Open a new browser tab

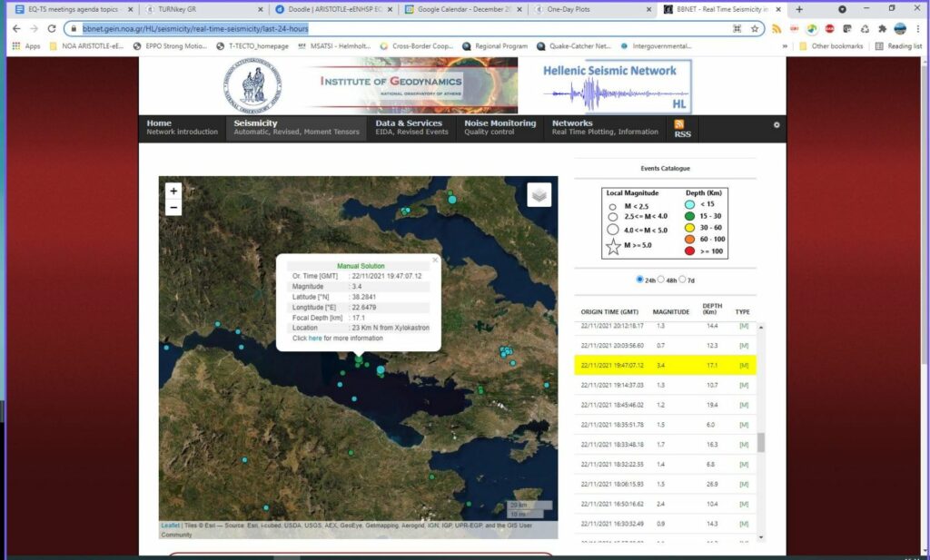pos(799,9)
